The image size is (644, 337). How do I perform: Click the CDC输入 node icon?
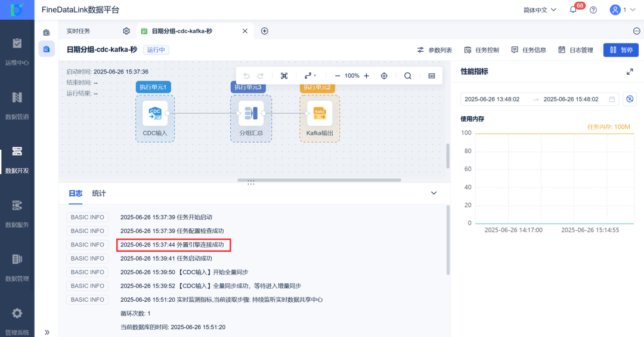coord(155,113)
